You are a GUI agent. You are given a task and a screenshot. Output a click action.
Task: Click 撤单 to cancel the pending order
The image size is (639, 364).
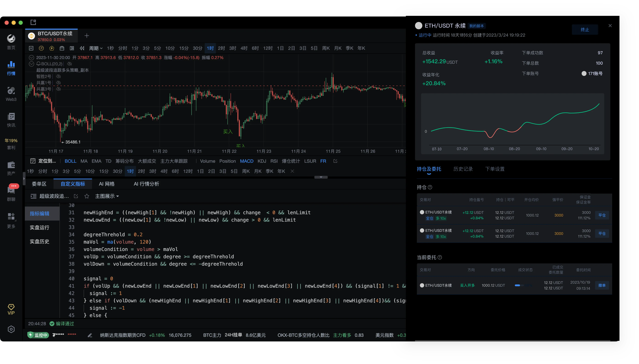[602, 285]
